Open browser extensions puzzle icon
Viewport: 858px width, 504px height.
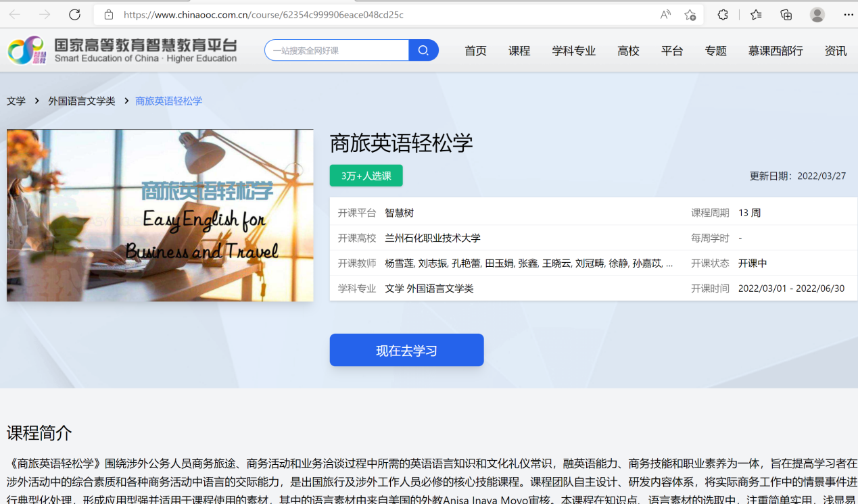(x=723, y=15)
